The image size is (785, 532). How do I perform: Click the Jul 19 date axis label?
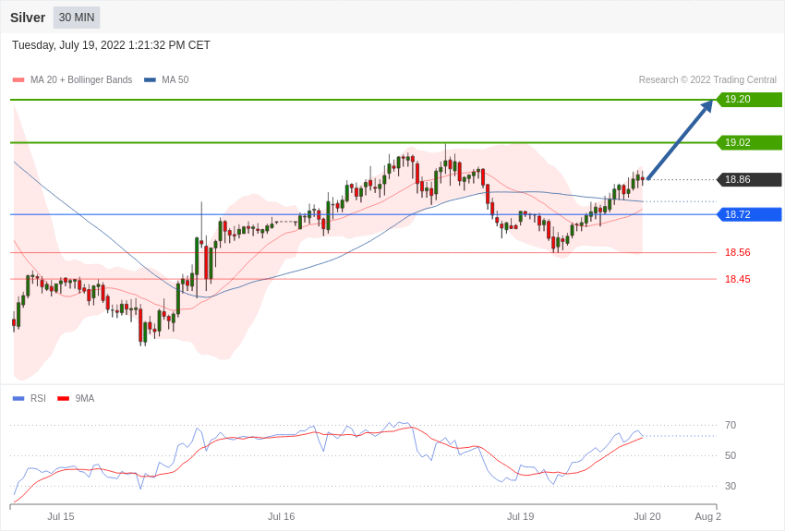(x=520, y=516)
